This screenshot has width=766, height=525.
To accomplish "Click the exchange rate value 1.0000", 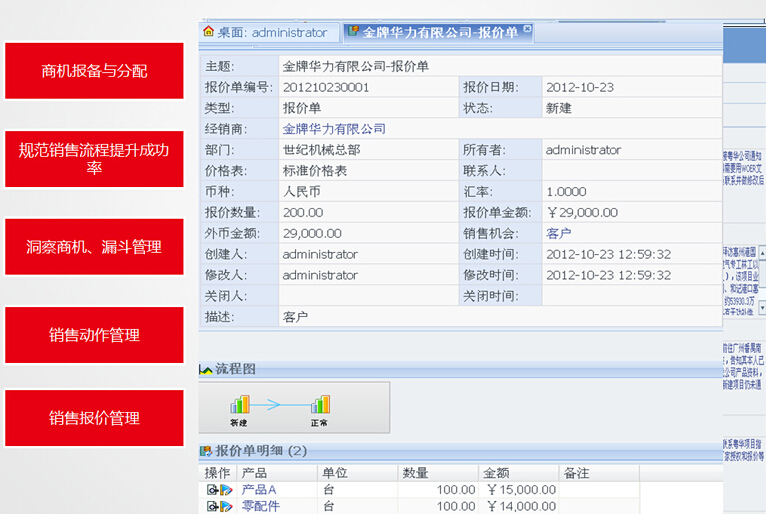I will pos(566,191).
